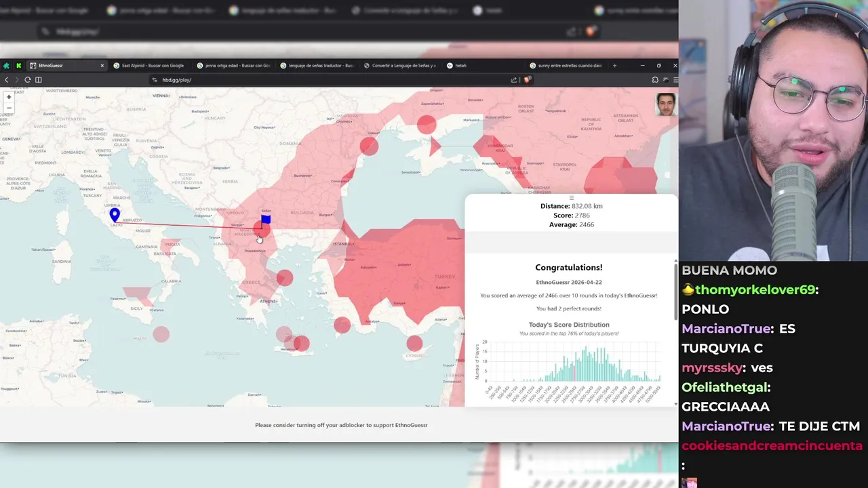The height and width of the screenshot is (488, 868).
Task: Click the red circle region near Odesa
Action: [369, 146]
